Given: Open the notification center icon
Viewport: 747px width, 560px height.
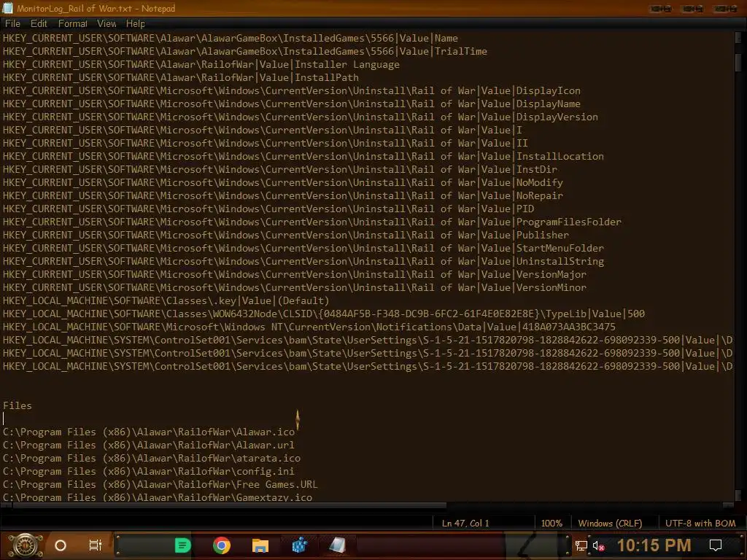Looking at the screenshot, I should [716, 545].
